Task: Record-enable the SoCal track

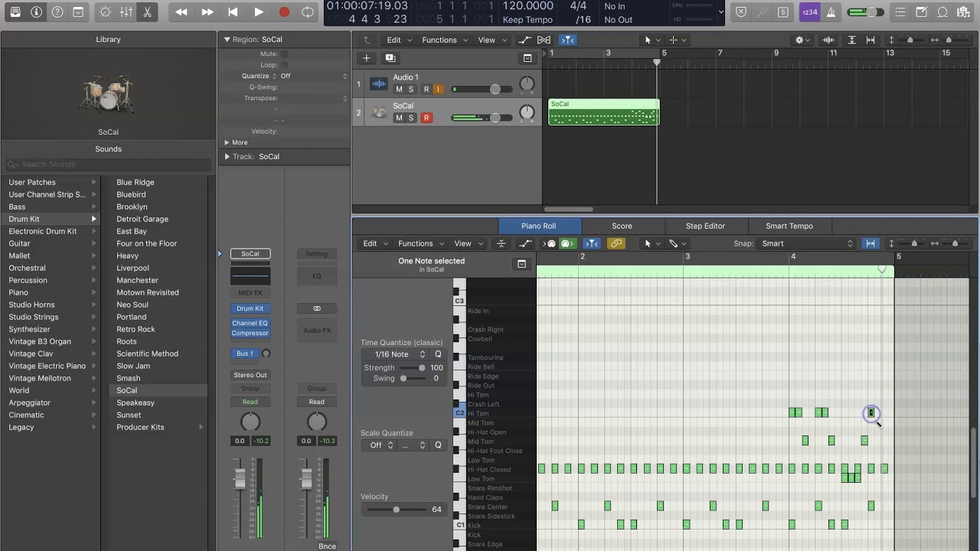Action: 426,118
